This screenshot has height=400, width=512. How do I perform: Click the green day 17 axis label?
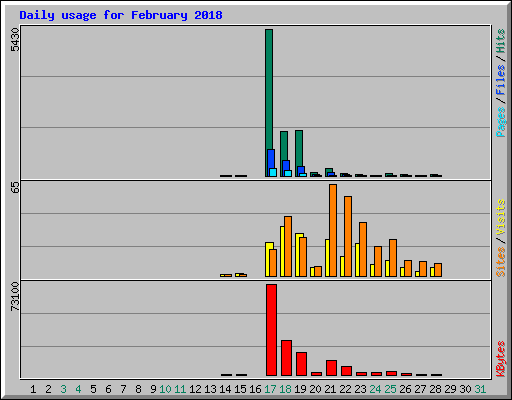(x=270, y=389)
